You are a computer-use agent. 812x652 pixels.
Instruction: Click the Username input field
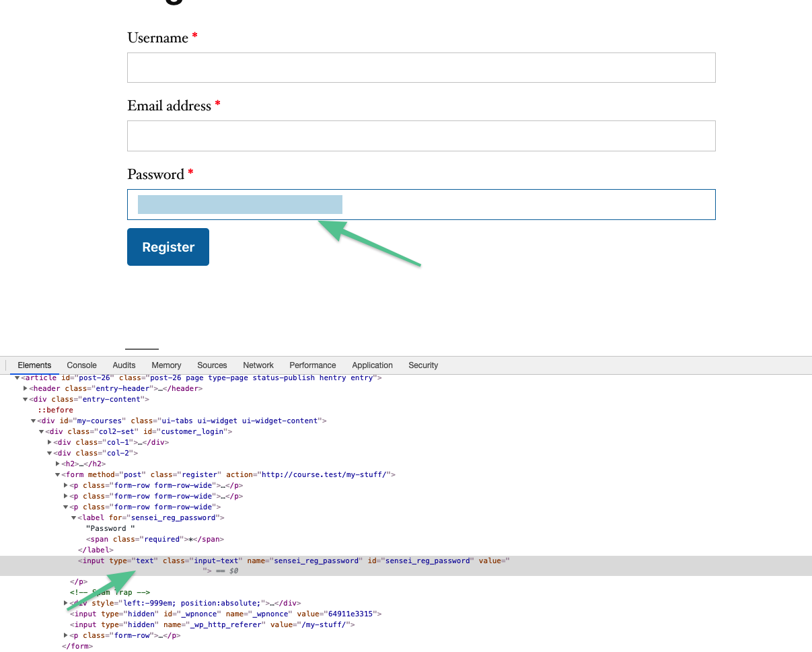coord(421,67)
